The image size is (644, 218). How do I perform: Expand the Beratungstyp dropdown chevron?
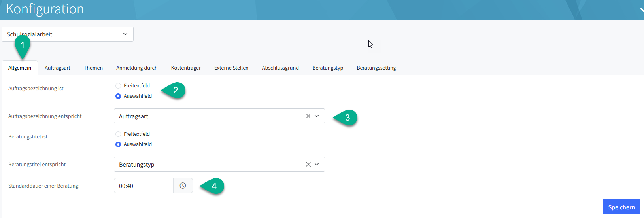pyautogui.click(x=317, y=164)
